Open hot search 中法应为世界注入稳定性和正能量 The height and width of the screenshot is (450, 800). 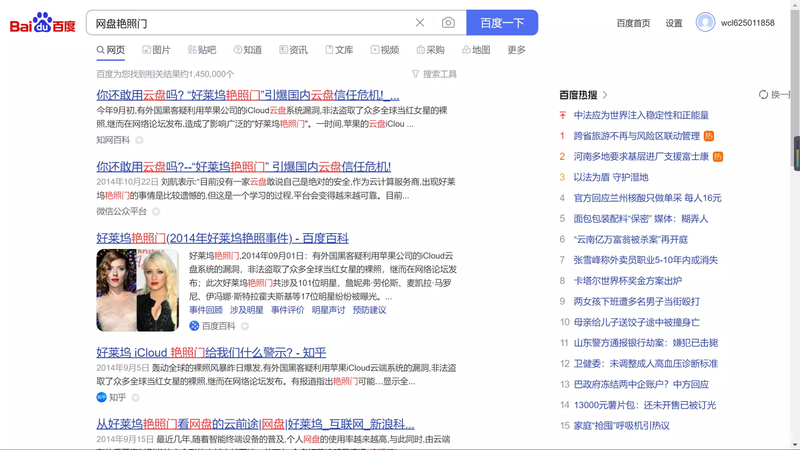641,115
